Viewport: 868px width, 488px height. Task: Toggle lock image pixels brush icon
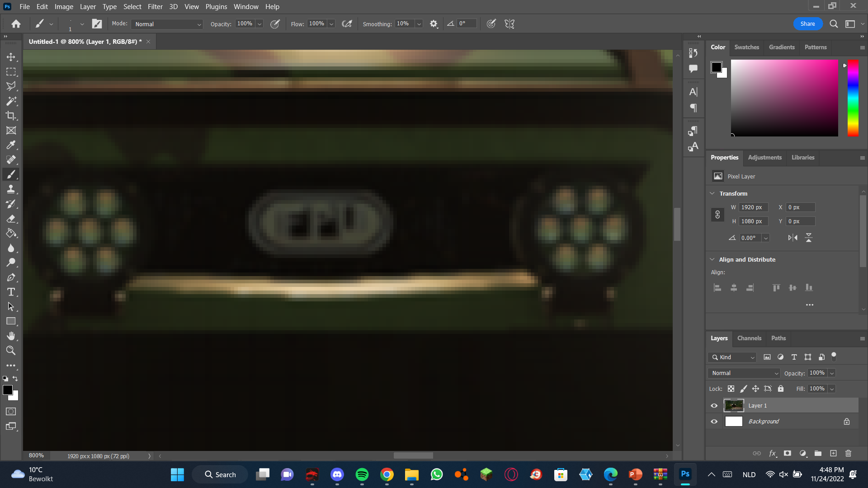(743, 389)
